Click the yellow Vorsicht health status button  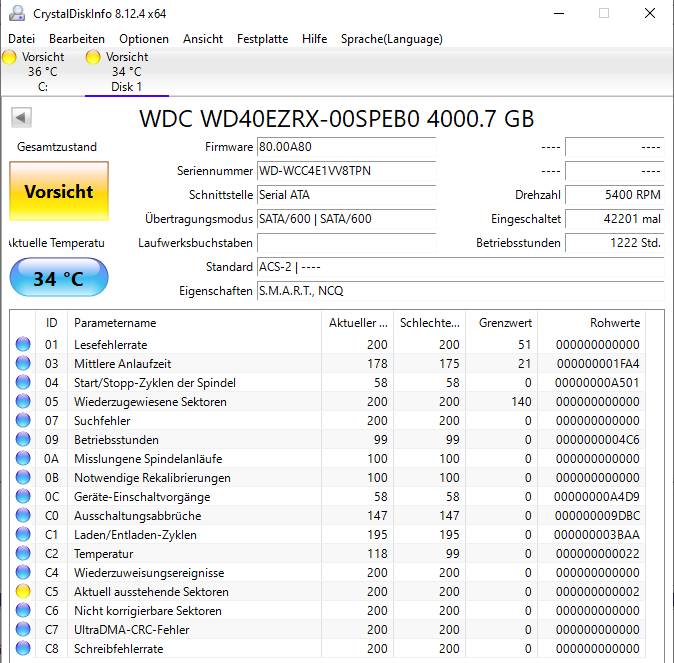point(59,191)
